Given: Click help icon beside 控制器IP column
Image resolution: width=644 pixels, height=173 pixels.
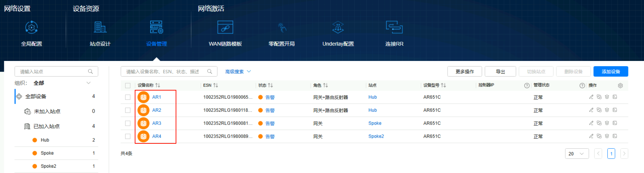Looking at the screenshot, I should [x=527, y=86].
